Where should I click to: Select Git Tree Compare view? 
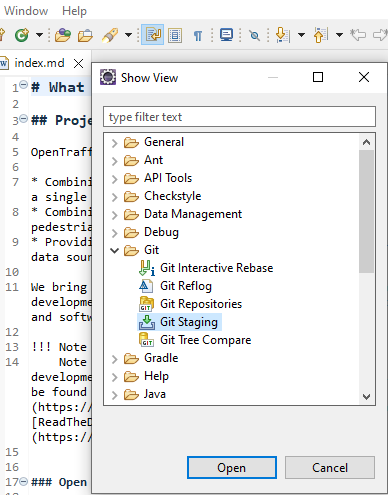tap(206, 340)
